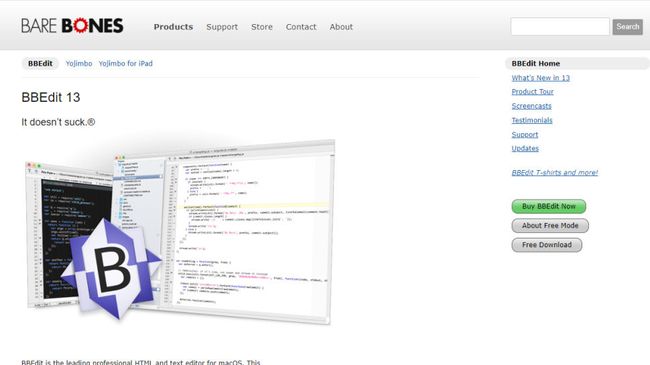Open the Product Tour link
The height and width of the screenshot is (365, 650).
(532, 92)
